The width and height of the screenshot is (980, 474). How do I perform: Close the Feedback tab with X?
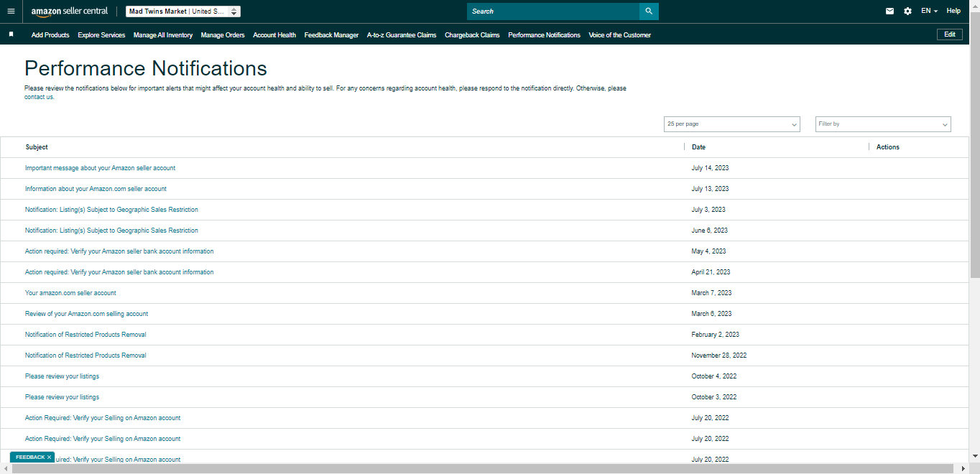click(49, 457)
